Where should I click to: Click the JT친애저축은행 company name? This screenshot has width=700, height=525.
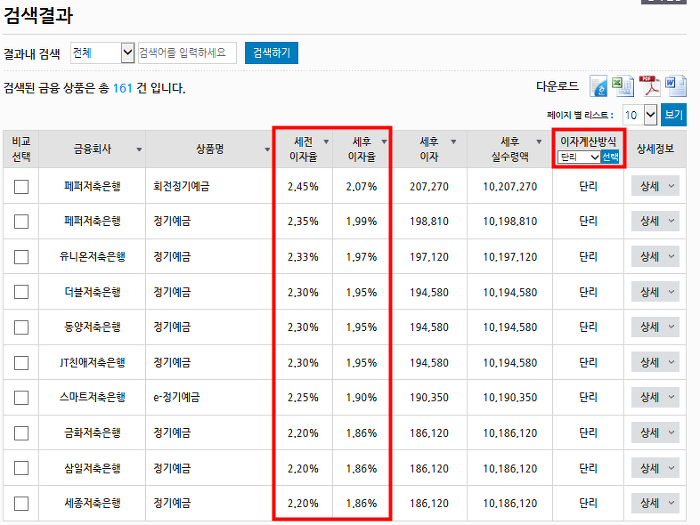[x=92, y=362]
